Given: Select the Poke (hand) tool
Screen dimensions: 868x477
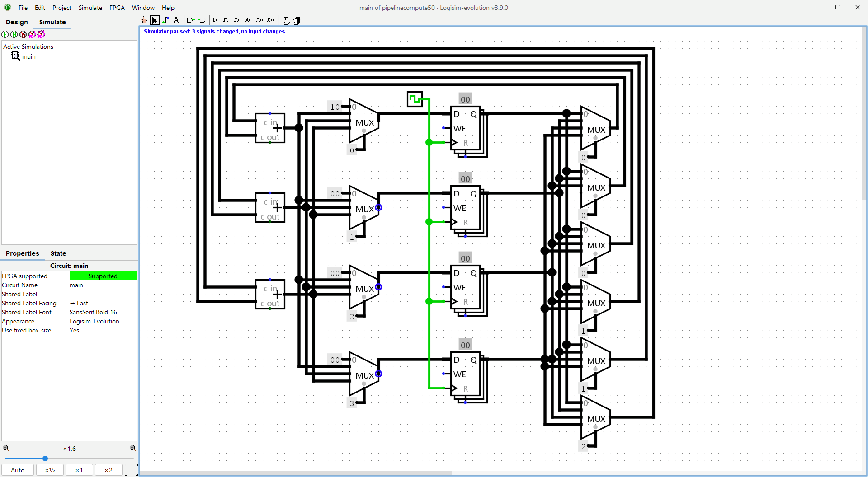Looking at the screenshot, I should pos(144,20).
